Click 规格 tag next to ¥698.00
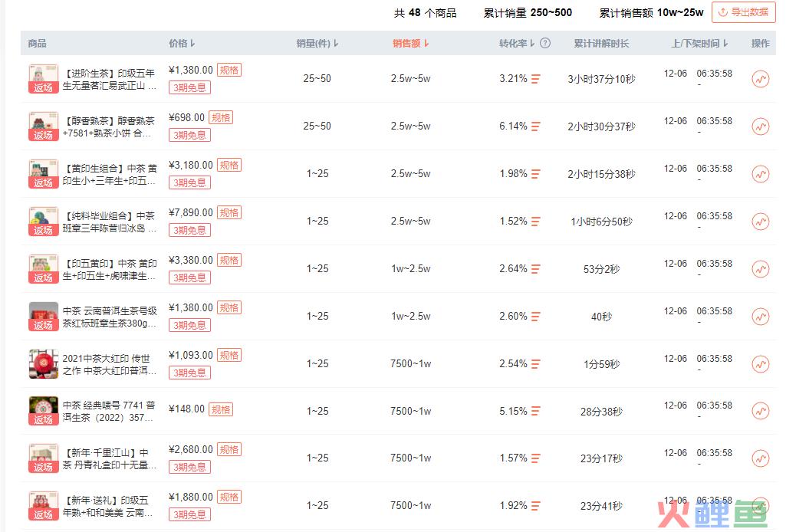The image size is (786, 532). tap(221, 118)
